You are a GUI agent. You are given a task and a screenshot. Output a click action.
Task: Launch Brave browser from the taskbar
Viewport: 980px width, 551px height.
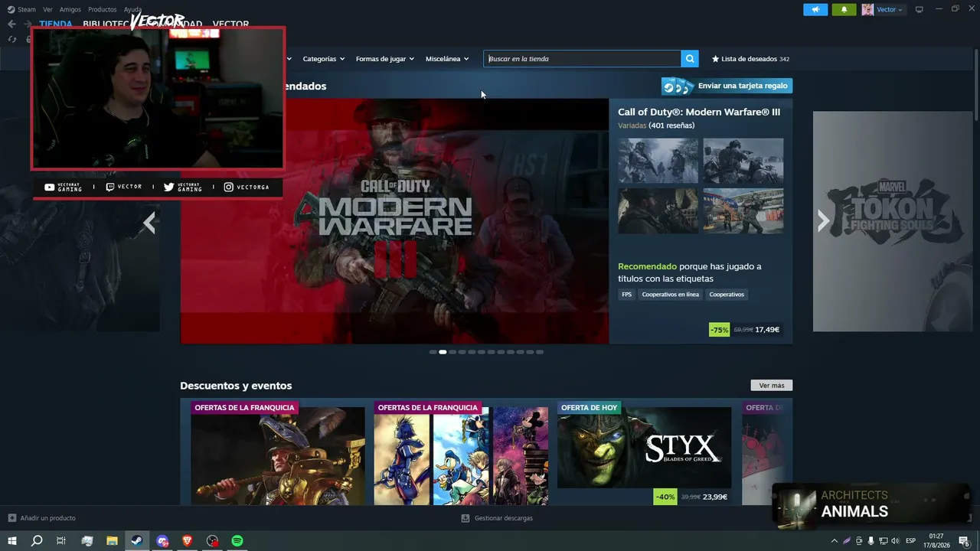click(188, 541)
